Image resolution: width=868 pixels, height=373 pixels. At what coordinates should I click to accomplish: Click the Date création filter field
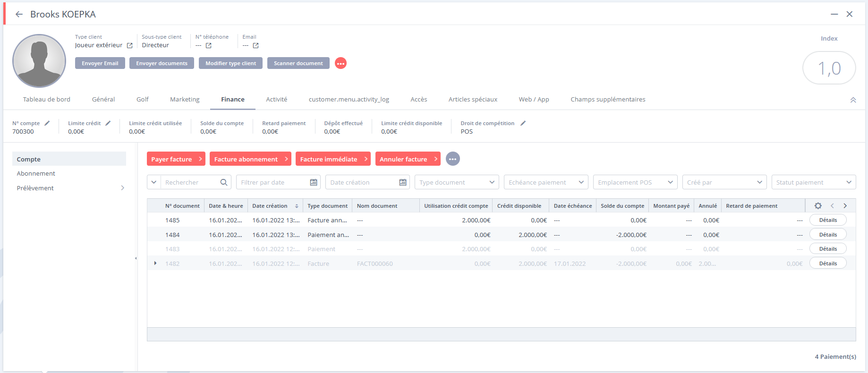367,182
